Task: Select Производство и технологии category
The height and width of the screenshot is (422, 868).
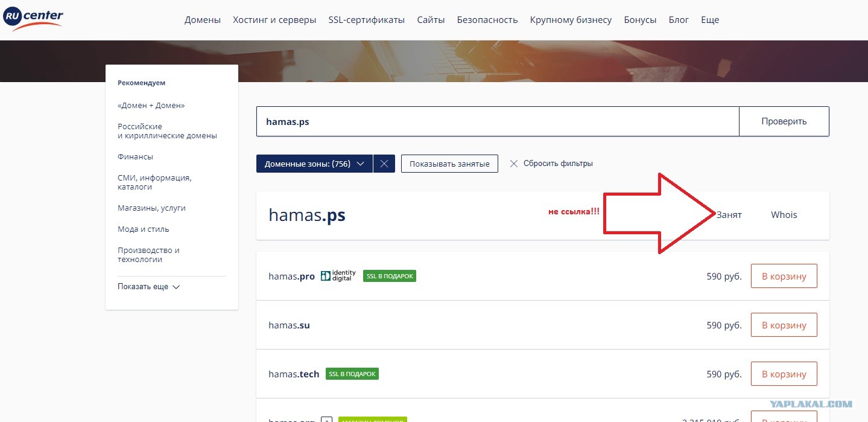Action: tap(148, 255)
